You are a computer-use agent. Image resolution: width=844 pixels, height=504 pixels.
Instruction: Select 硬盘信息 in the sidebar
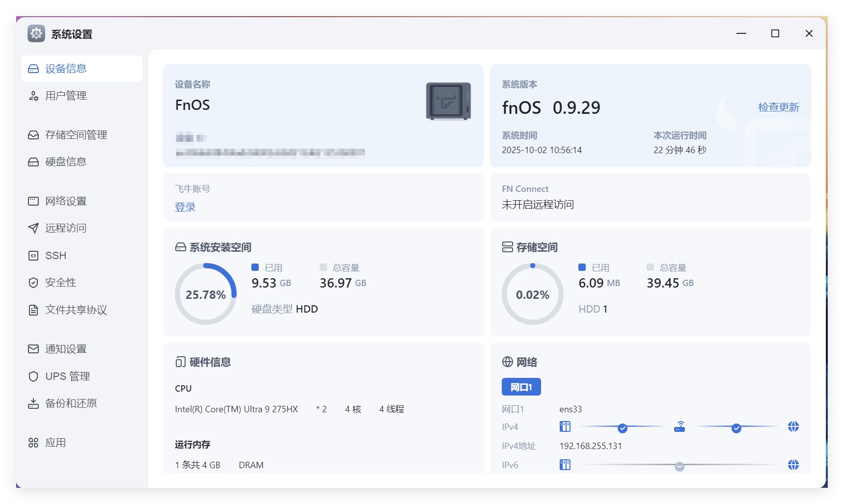82,162
